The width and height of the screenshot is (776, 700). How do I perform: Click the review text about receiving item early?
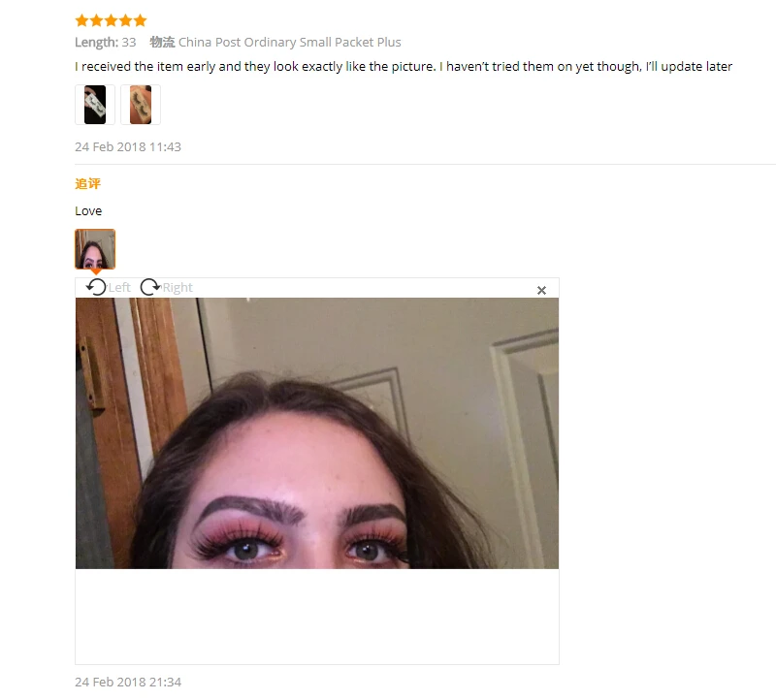(x=404, y=66)
